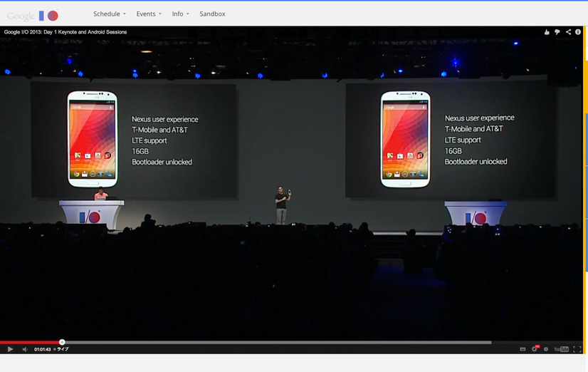
Task: Click the video progress scrubber handle
Action: pyautogui.click(x=62, y=342)
